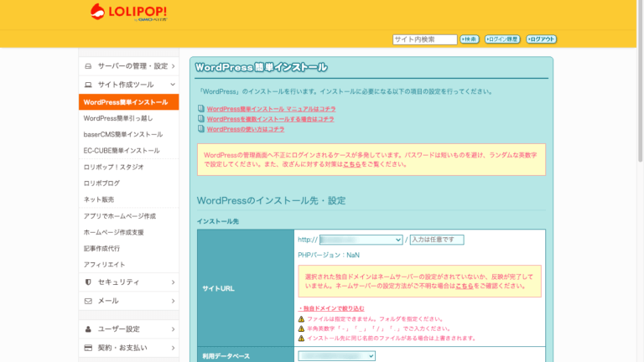Click document icon beside WordPressの使い方 link
Viewport: 644px width, 362px height.
(x=201, y=129)
